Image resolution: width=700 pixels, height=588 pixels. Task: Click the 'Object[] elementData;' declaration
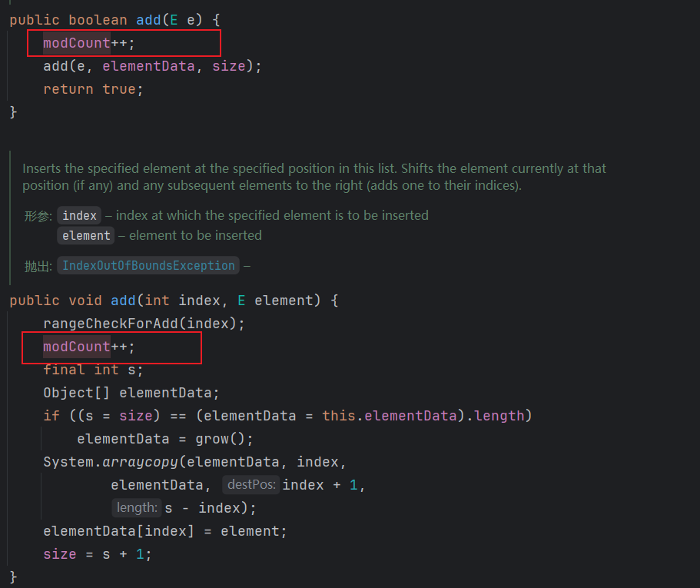coord(131,393)
